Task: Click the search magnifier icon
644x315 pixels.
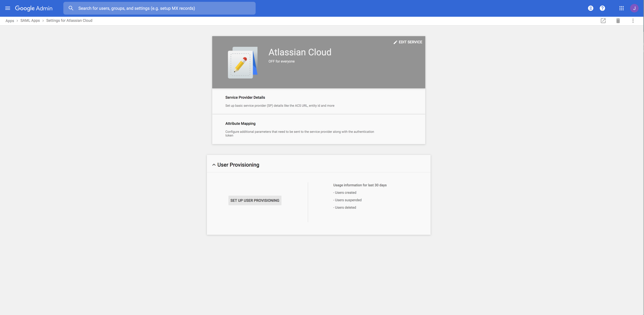Action: [x=71, y=8]
